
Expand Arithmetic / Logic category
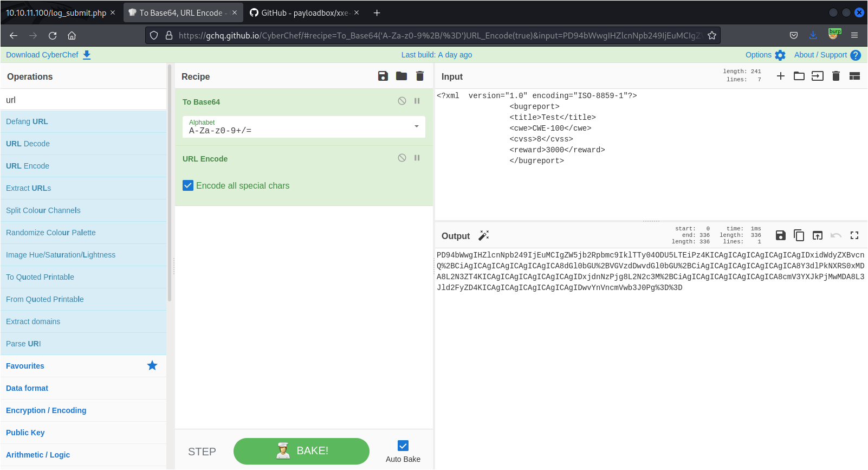83,455
